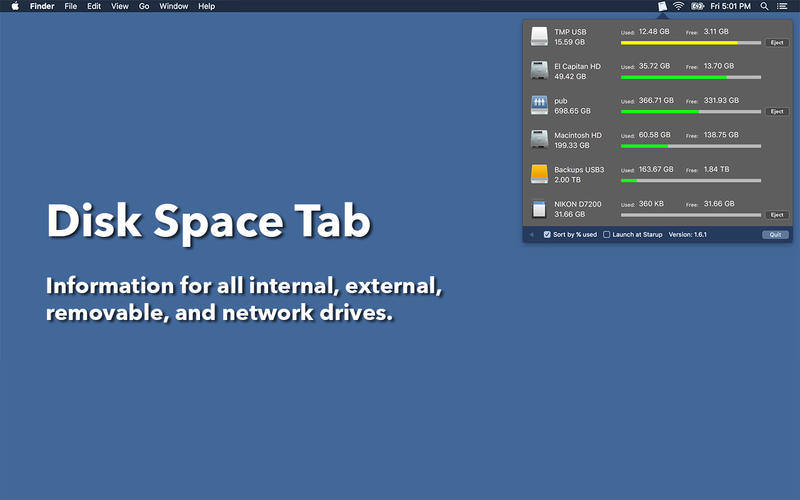Open the Window menu

[173, 6]
